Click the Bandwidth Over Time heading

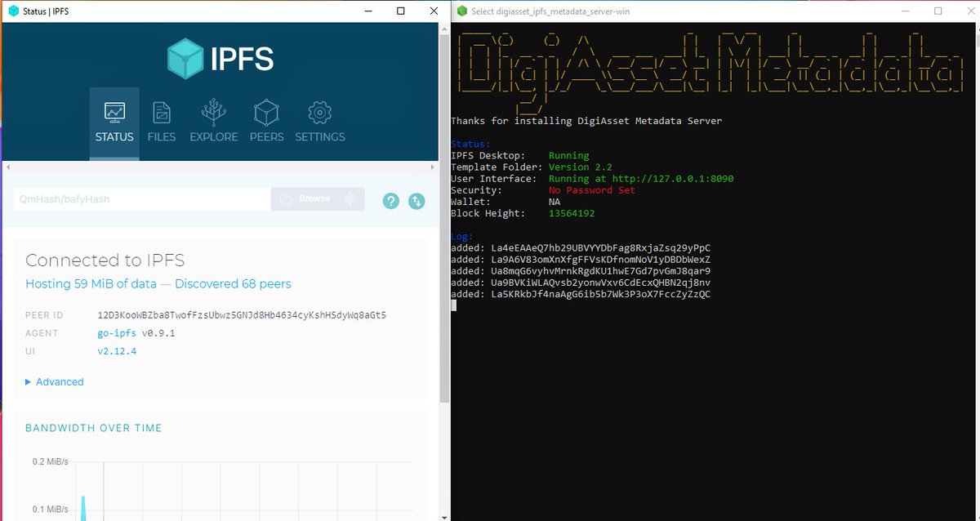(94, 428)
